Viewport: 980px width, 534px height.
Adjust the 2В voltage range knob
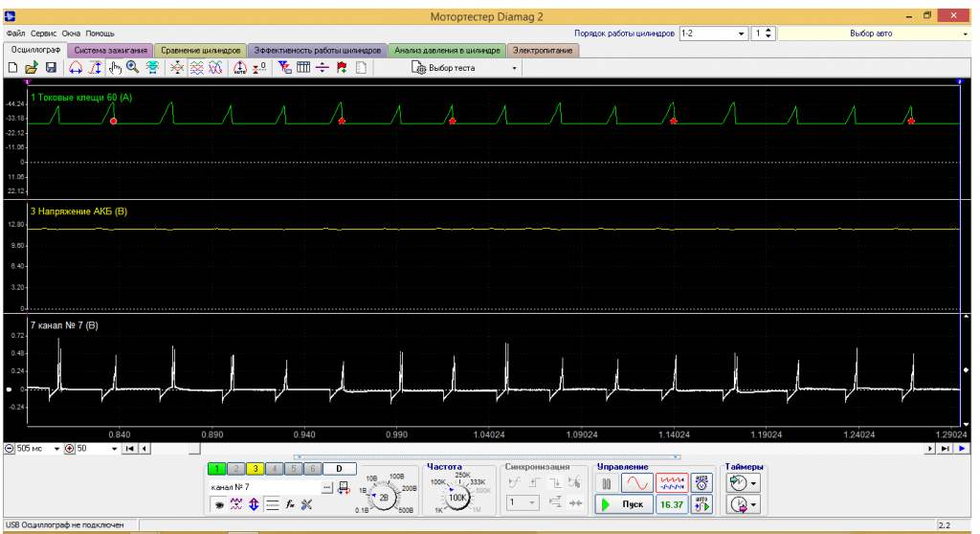(384, 498)
